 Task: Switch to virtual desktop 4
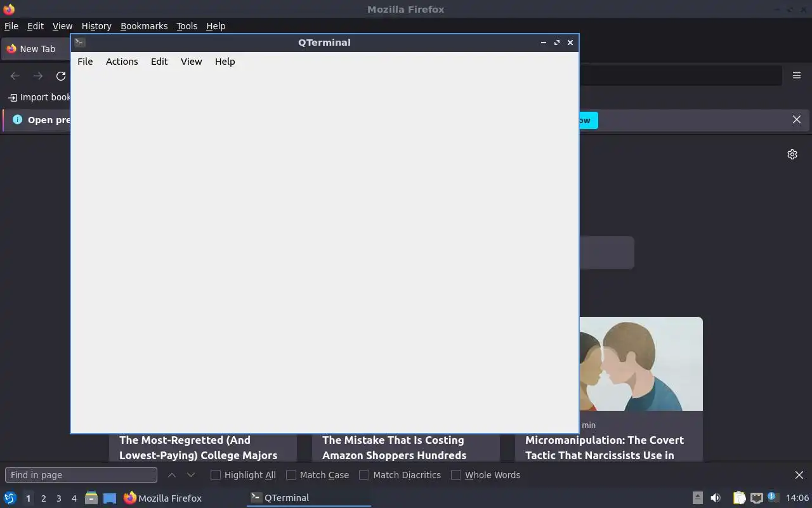coord(74,498)
